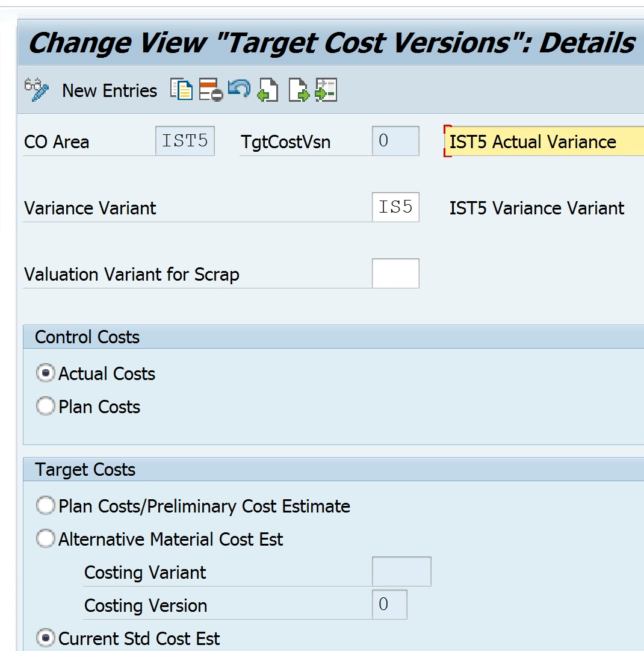644x651 pixels.
Task: Choose Plan Costs/Preliminary Cost Estimate option
Action: (x=46, y=506)
